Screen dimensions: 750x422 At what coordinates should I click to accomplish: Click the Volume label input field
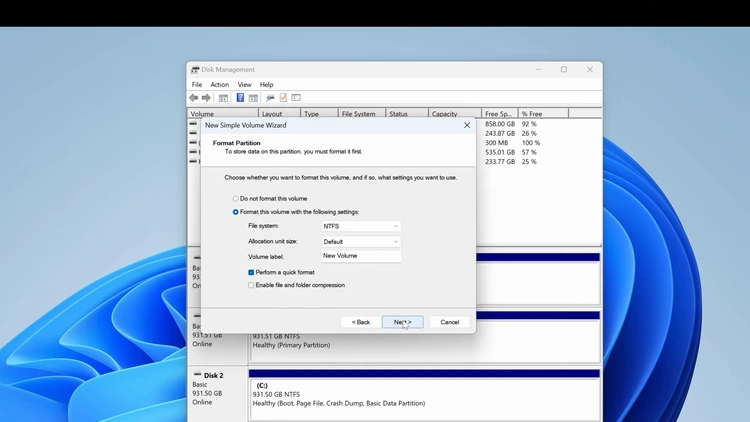tap(361, 256)
